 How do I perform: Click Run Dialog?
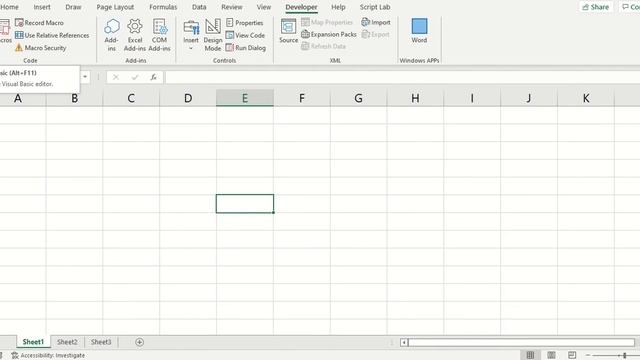coord(246,48)
